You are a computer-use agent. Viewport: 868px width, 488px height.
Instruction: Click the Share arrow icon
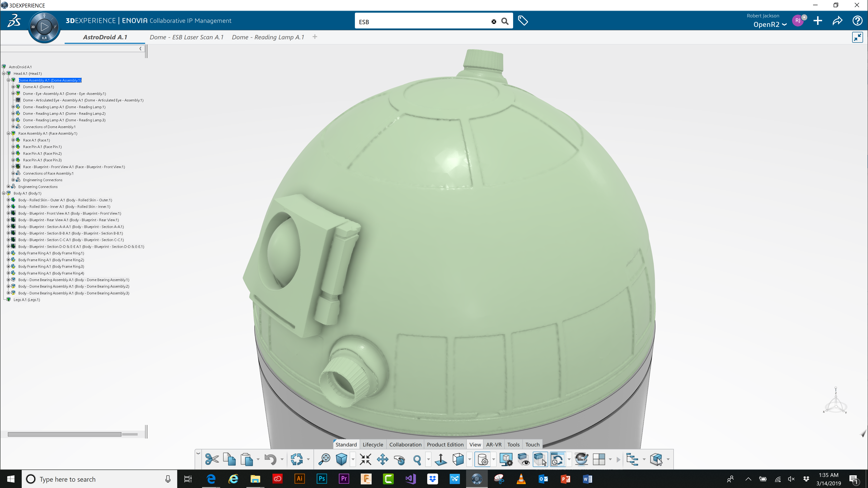837,21
